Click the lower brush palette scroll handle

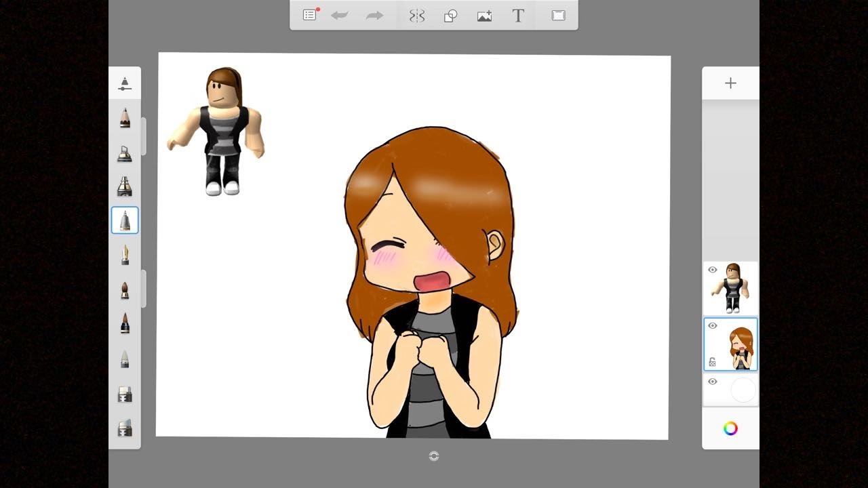point(143,288)
